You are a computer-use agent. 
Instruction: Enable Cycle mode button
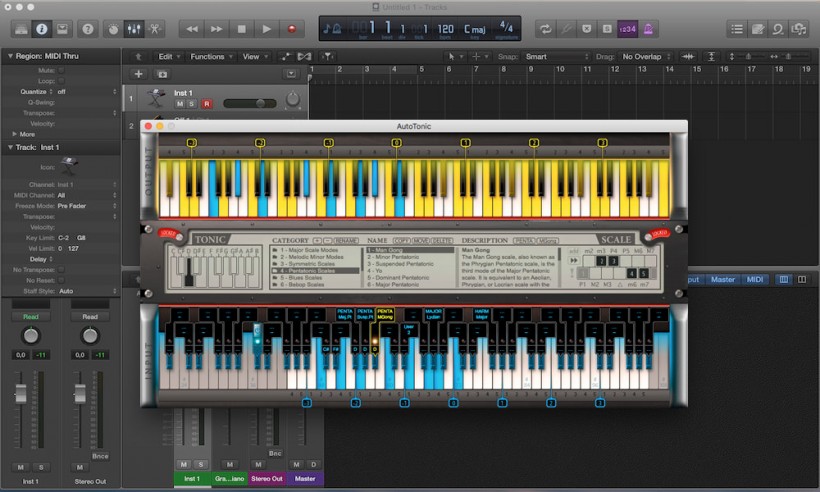click(545, 29)
